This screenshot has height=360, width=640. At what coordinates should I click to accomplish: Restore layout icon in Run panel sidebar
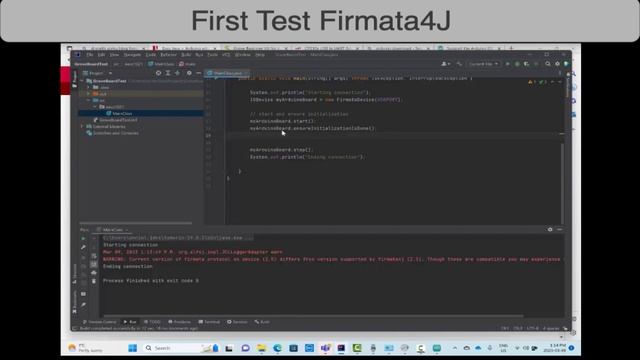point(83,294)
